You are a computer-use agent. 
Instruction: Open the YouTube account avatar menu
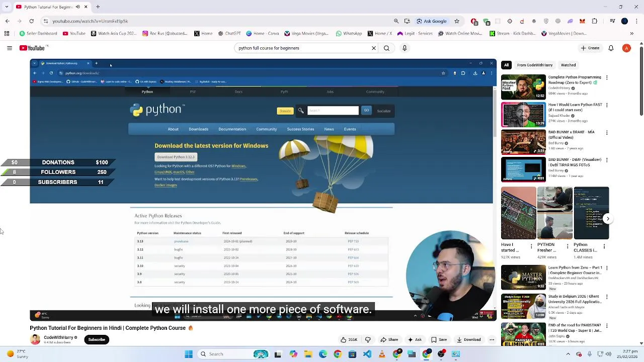point(626,48)
